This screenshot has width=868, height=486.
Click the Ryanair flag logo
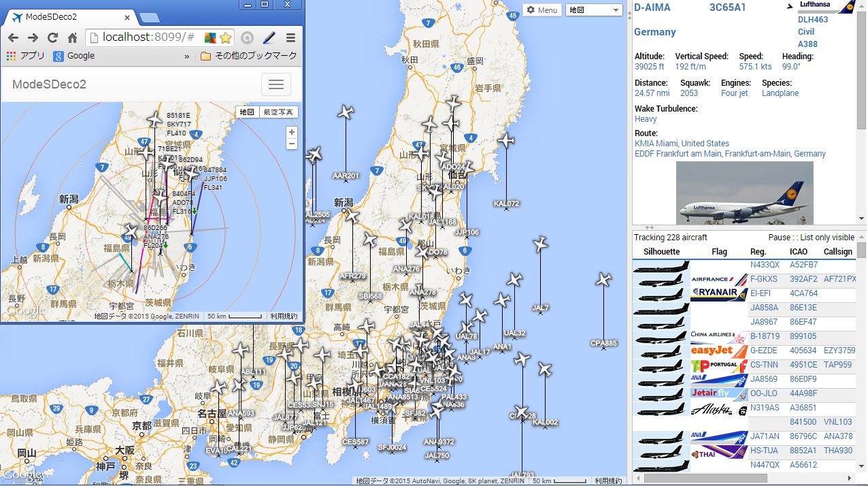click(x=719, y=293)
